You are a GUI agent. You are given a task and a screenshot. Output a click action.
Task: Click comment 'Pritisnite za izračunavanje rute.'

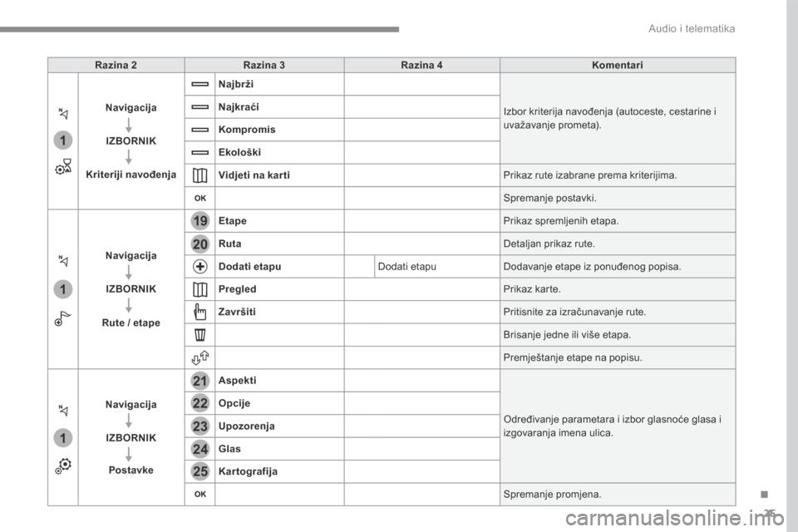coord(574,312)
